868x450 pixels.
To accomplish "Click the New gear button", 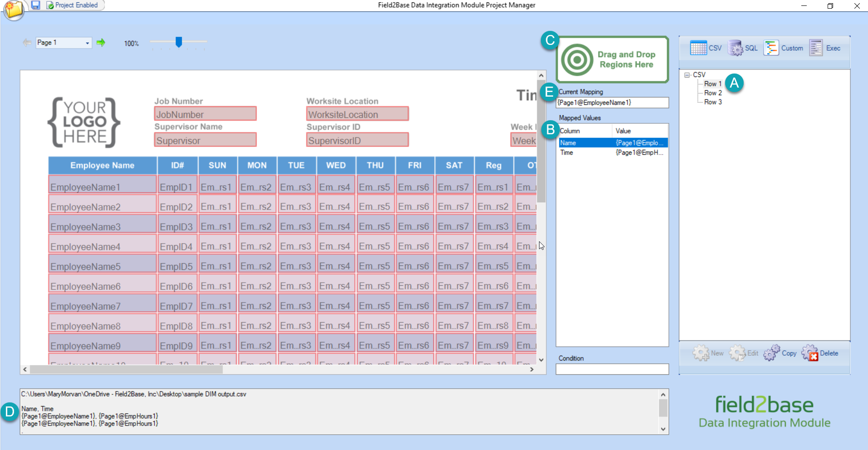I will (x=708, y=353).
